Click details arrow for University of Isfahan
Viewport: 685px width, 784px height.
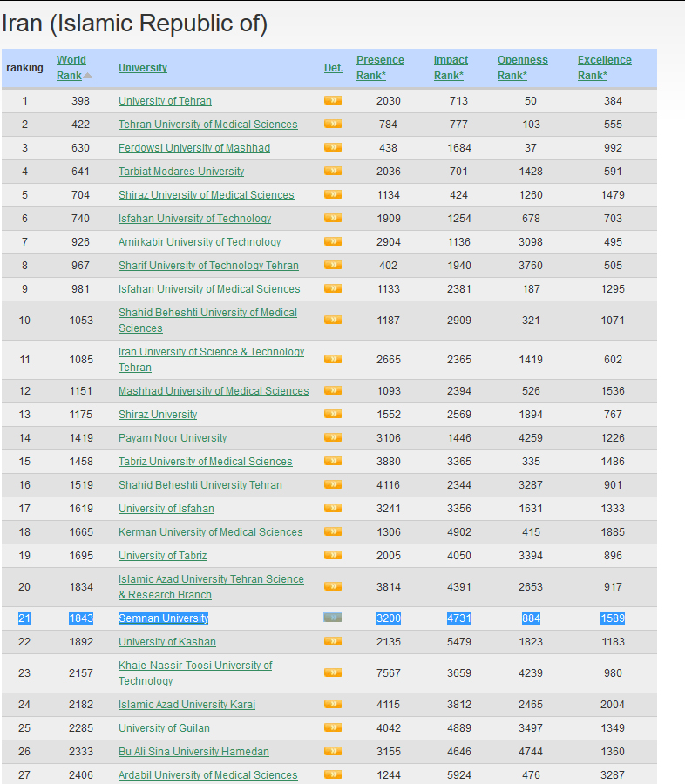click(333, 508)
